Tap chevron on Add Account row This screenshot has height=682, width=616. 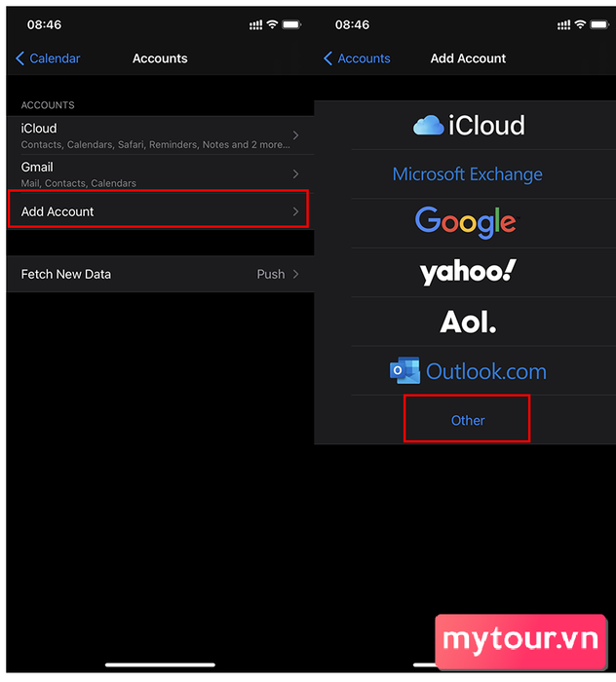pos(296,211)
